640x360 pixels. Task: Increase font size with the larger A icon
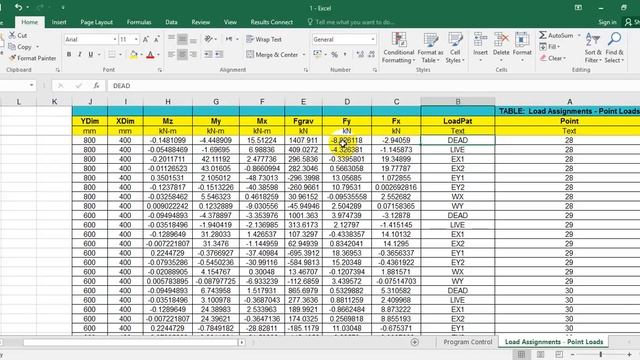(x=146, y=39)
